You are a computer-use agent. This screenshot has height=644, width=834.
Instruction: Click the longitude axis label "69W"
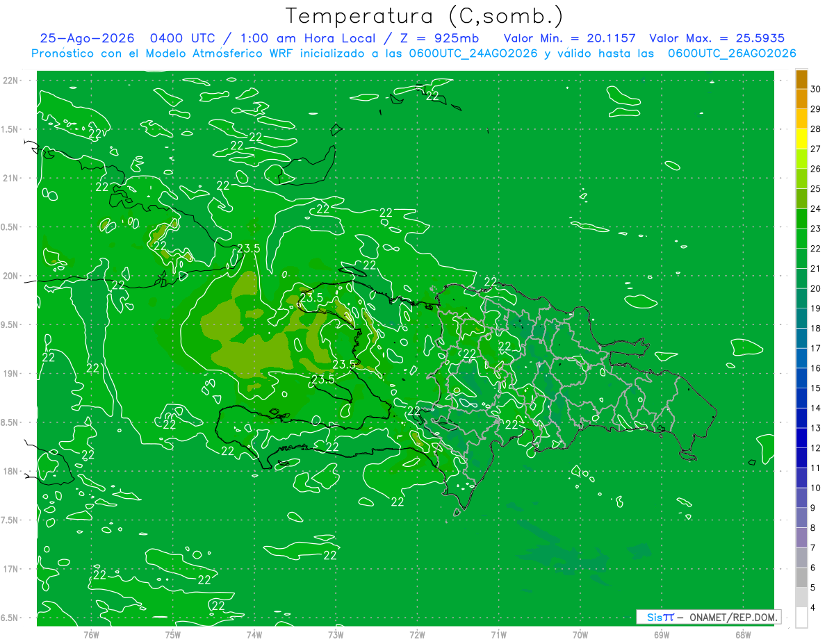click(x=661, y=634)
